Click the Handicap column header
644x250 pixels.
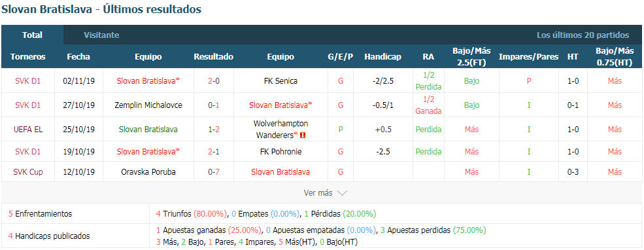[382, 57]
